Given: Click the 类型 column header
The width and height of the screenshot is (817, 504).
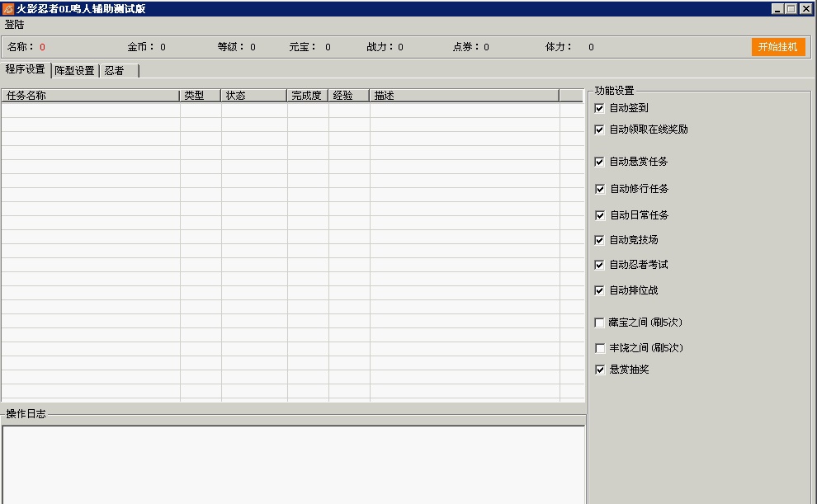Looking at the screenshot, I should 201,96.
